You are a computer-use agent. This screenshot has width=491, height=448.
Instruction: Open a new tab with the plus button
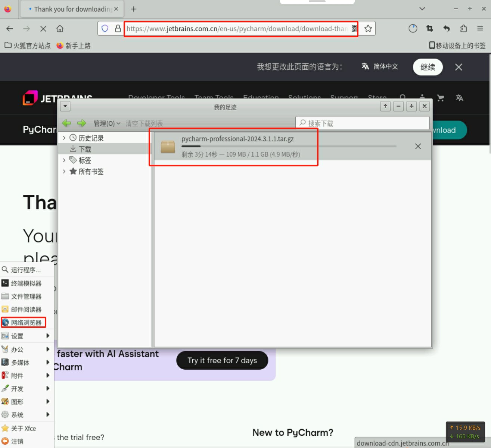coord(134,9)
